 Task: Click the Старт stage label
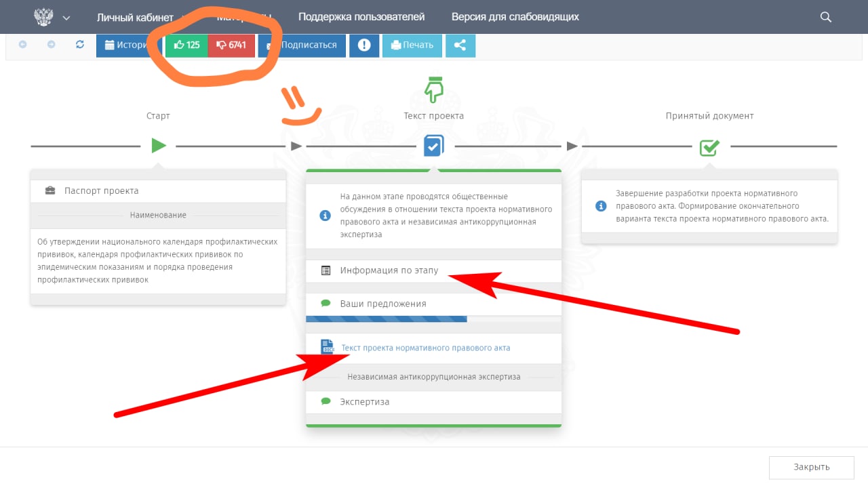pyautogui.click(x=158, y=116)
